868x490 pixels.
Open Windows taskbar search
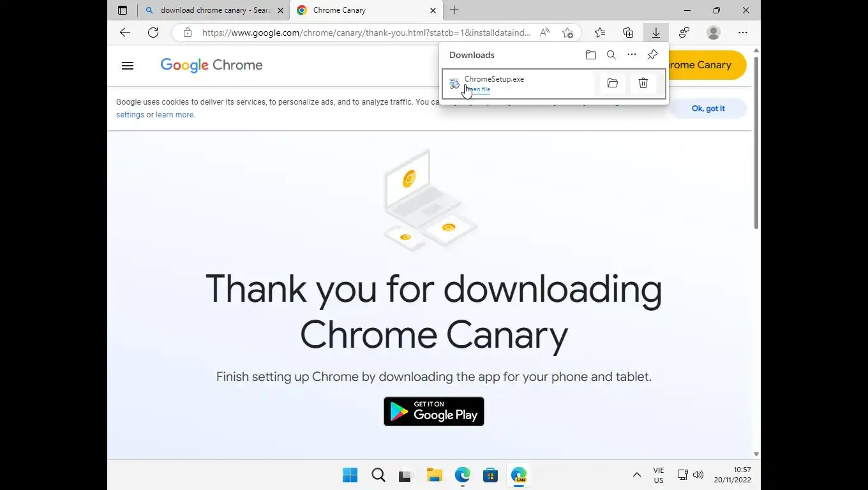click(x=378, y=475)
